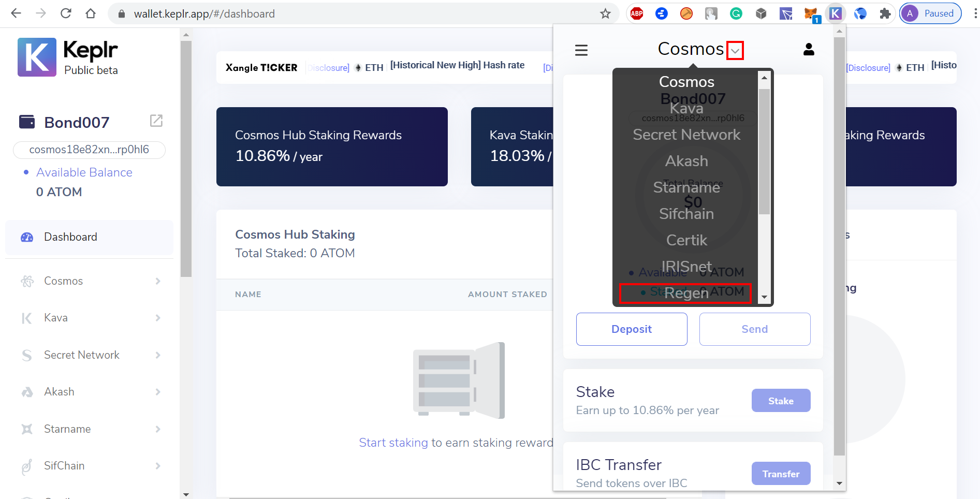Click Cosmos atom icon in sidebar
The width and height of the screenshot is (980, 499).
[27, 281]
